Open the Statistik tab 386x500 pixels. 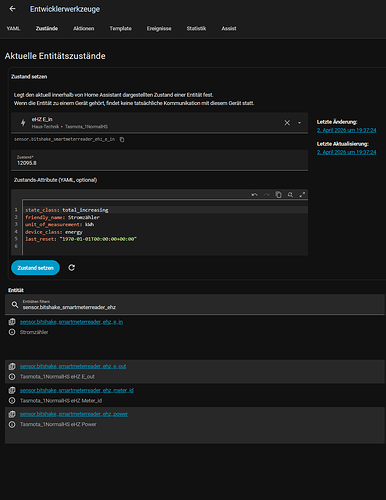(196, 29)
